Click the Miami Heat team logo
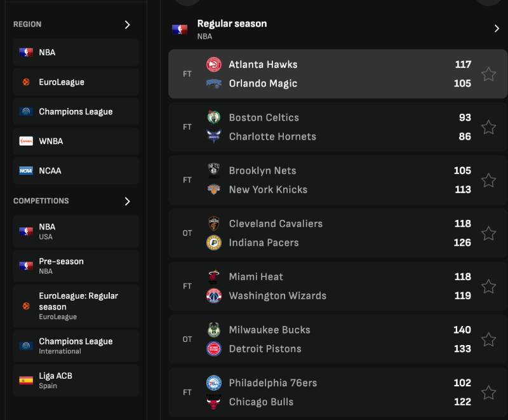508x420 pixels. (x=214, y=276)
